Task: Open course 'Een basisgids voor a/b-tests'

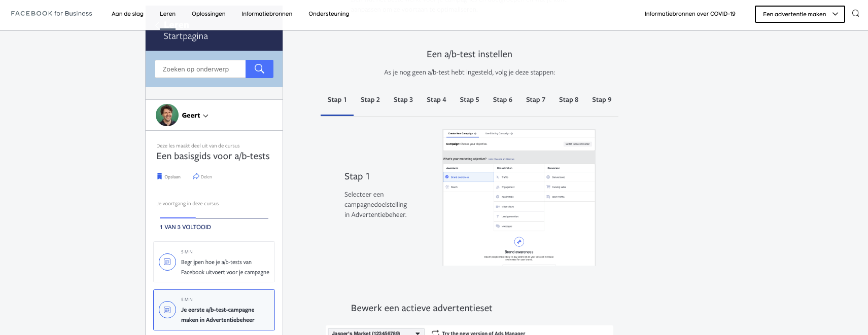Action: (213, 156)
